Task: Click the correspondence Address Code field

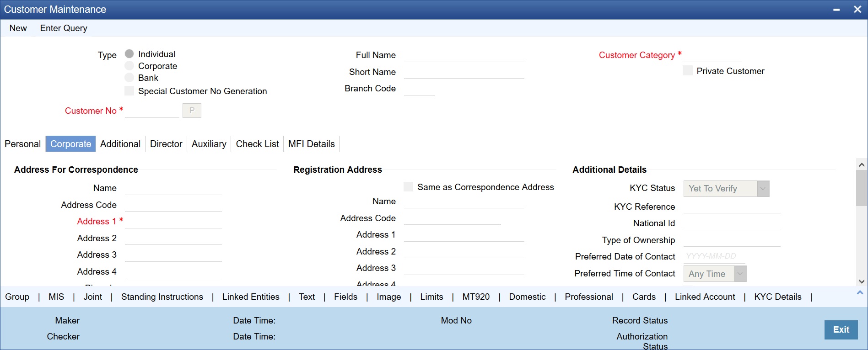Action: pyautogui.click(x=173, y=205)
